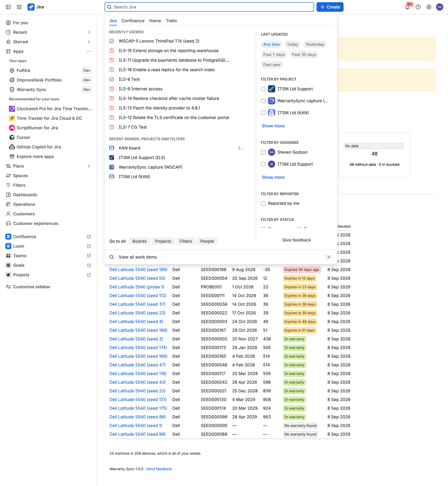This screenshot has height=486, width=448.
Task: Open GitHub Copilot for Jira icon
Action: pos(12,147)
